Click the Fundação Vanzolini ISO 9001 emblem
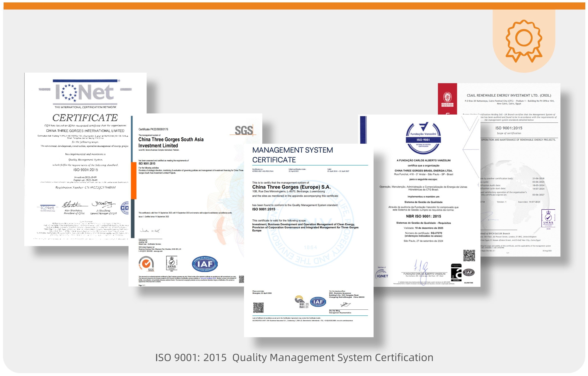 (x=423, y=138)
